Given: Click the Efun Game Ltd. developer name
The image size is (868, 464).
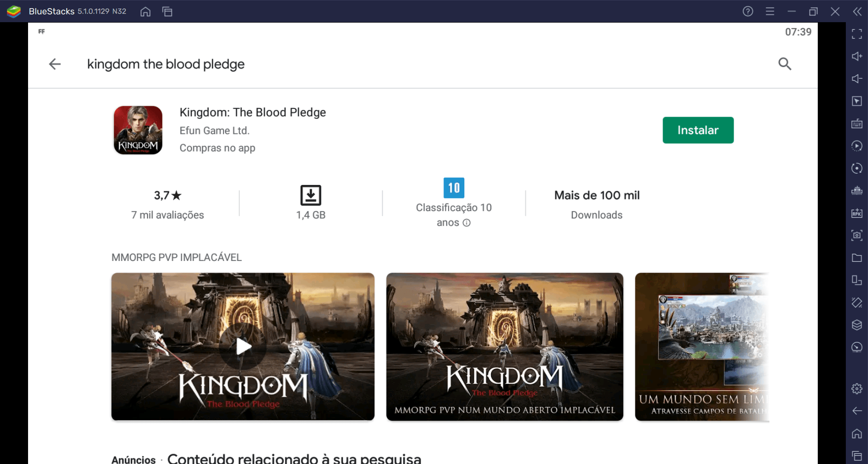Looking at the screenshot, I should tap(215, 131).
